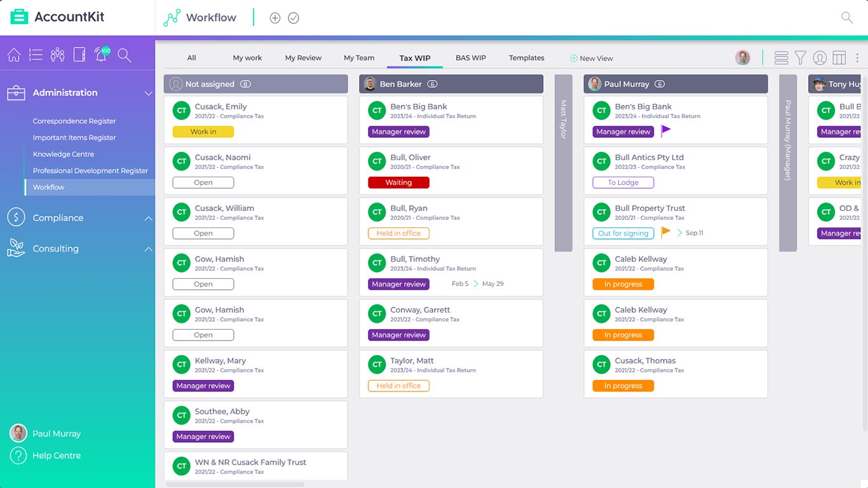Switch to the Templates tab

click(x=527, y=58)
